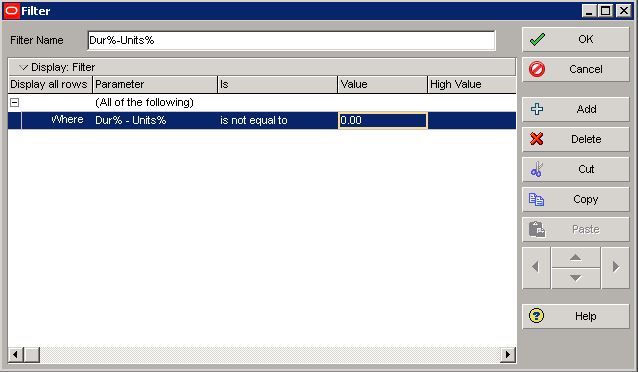Click the horizontal scrollbar right arrow
This screenshot has height=372, width=638.
click(508, 354)
